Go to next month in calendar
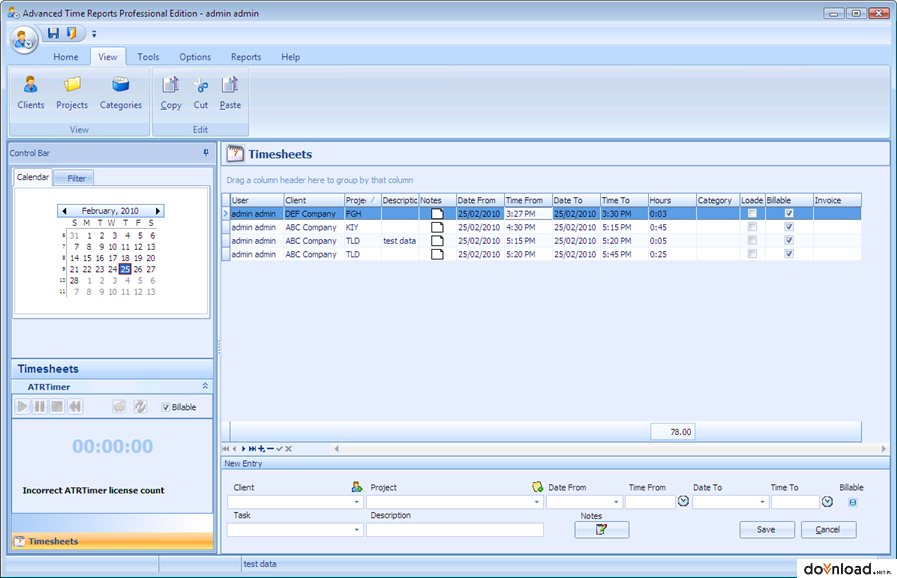 158,211
